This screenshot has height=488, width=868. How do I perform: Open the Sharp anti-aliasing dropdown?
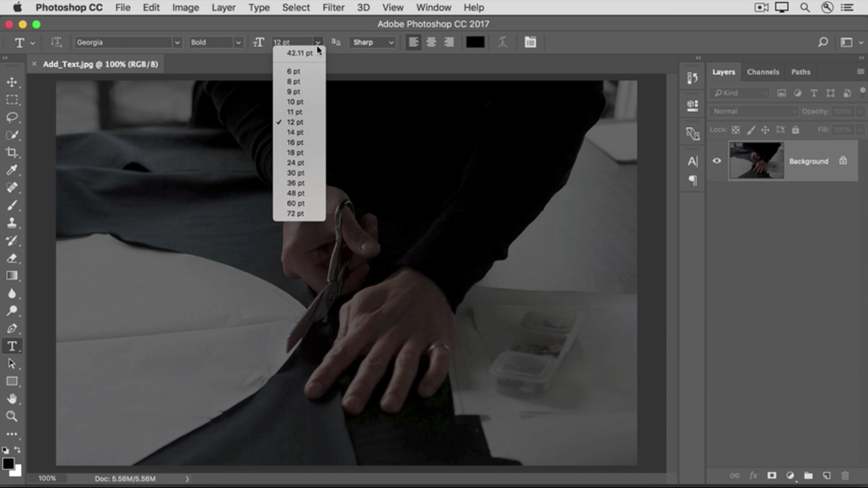tap(373, 42)
